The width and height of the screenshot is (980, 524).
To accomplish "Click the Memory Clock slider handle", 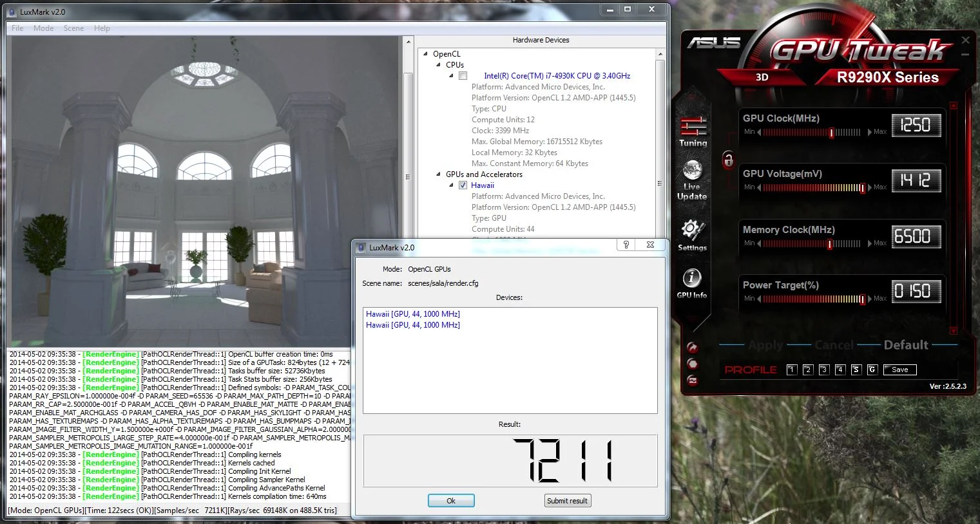I will (x=830, y=244).
